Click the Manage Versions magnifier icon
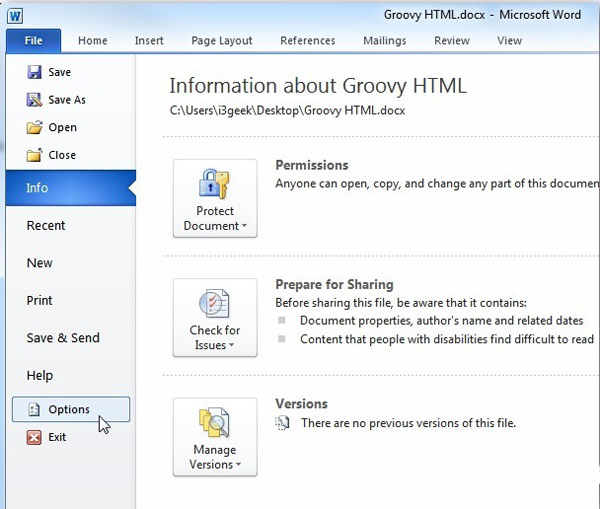The width and height of the screenshot is (600, 509). coord(214,423)
